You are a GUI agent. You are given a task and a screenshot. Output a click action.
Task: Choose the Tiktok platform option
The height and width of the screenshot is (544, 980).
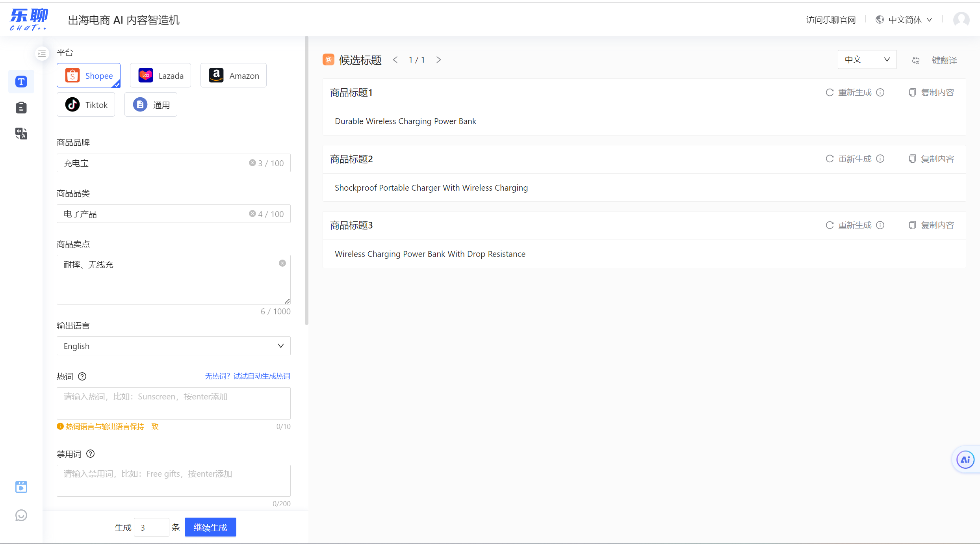(x=86, y=105)
